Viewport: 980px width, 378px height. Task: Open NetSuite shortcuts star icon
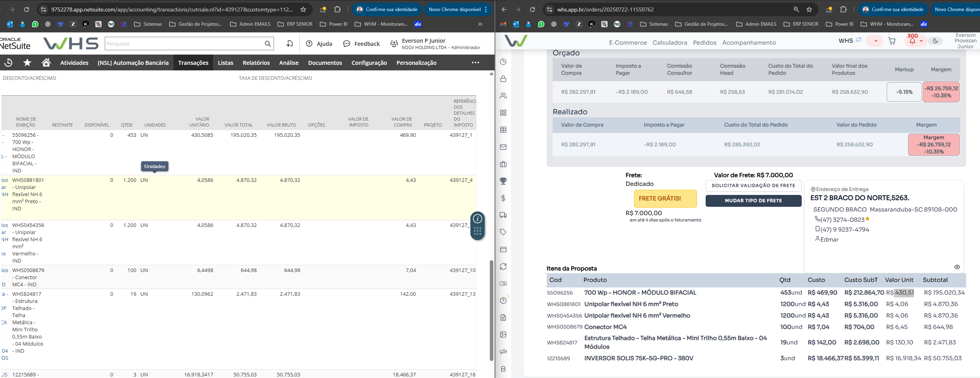pos(27,62)
